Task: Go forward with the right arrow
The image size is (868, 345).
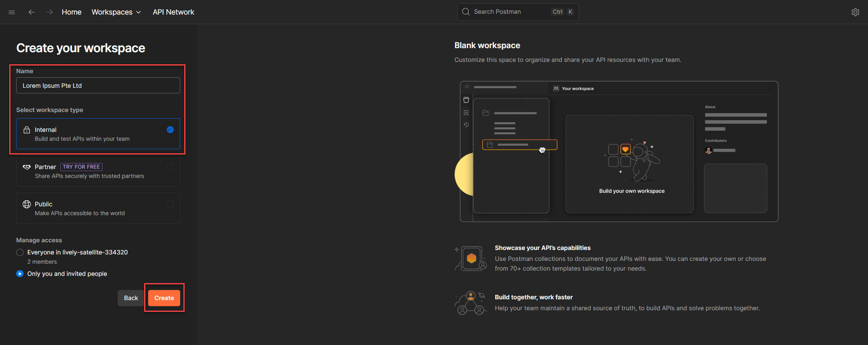Action: click(x=49, y=12)
